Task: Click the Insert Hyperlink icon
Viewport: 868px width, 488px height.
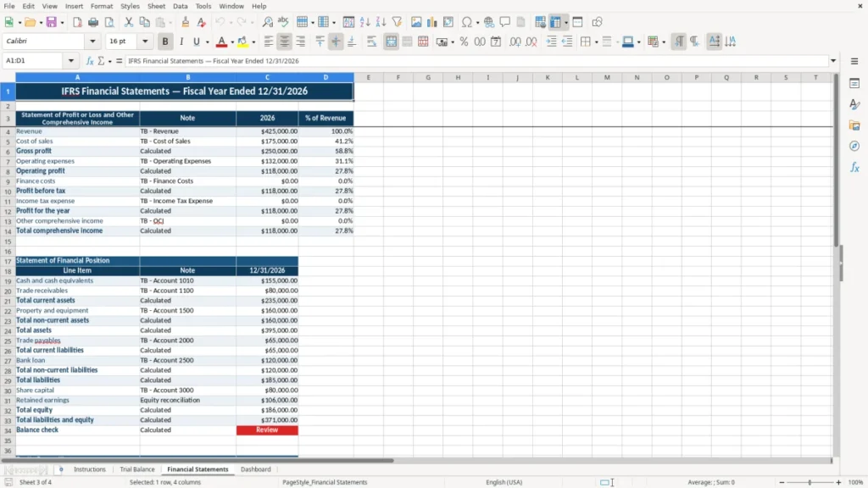Action: [489, 22]
